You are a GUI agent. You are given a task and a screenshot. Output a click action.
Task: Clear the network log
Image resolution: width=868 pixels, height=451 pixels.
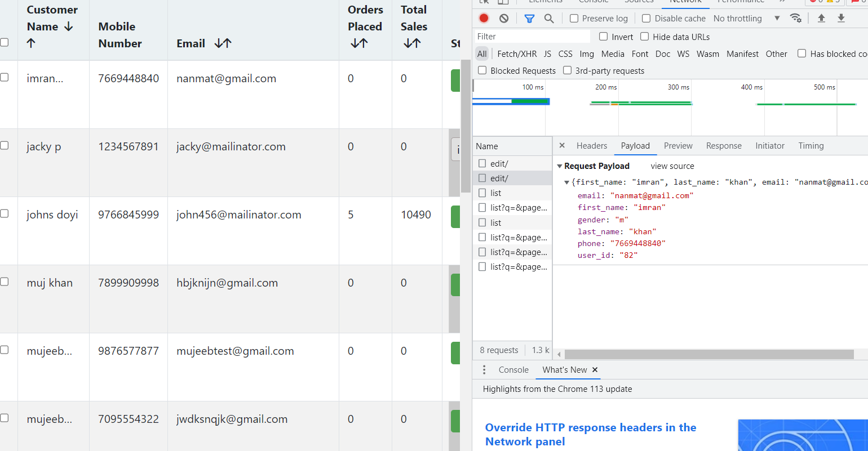(x=504, y=18)
